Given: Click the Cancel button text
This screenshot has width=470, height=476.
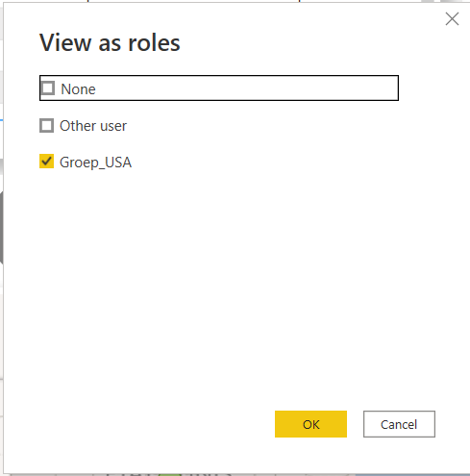Looking at the screenshot, I should tap(399, 424).
